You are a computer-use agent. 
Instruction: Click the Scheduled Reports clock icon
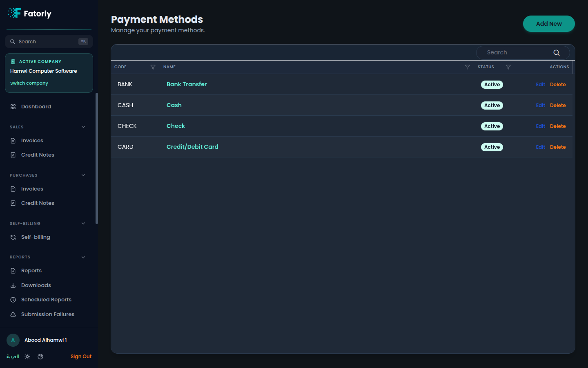(13, 300)
